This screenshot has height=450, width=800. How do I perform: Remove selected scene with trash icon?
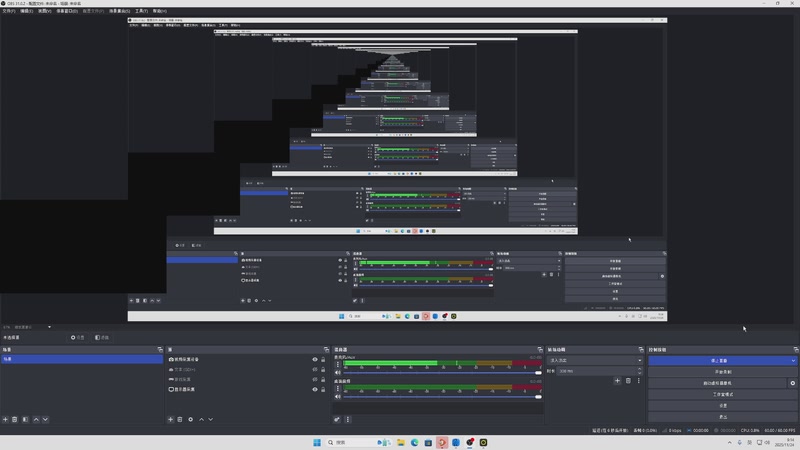point(15,419)
